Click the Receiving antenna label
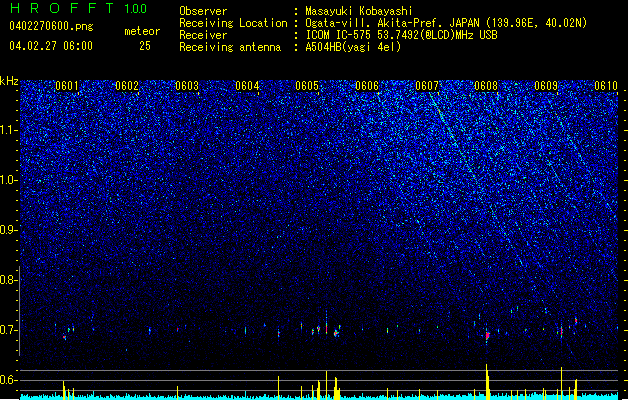 tap(230, 47)
